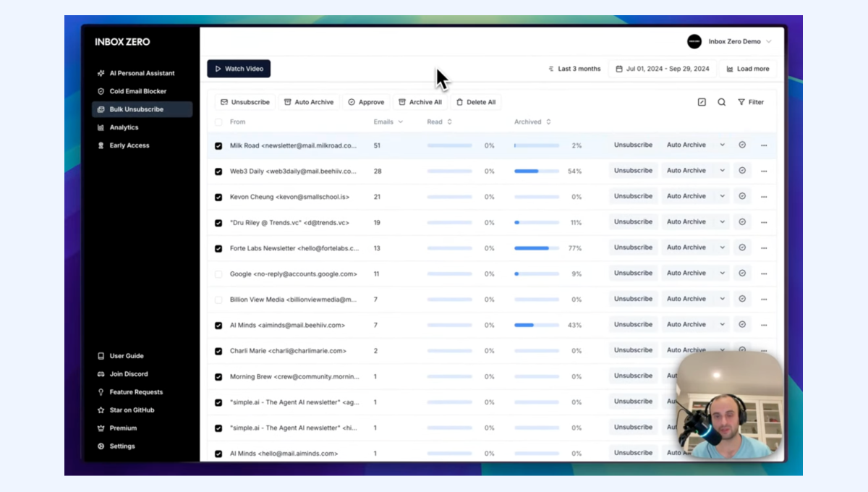Open the Jul 01 – Sep 29 date picker
The width and height of the screenshot is (868, 492).
click(x=662, y=69)
